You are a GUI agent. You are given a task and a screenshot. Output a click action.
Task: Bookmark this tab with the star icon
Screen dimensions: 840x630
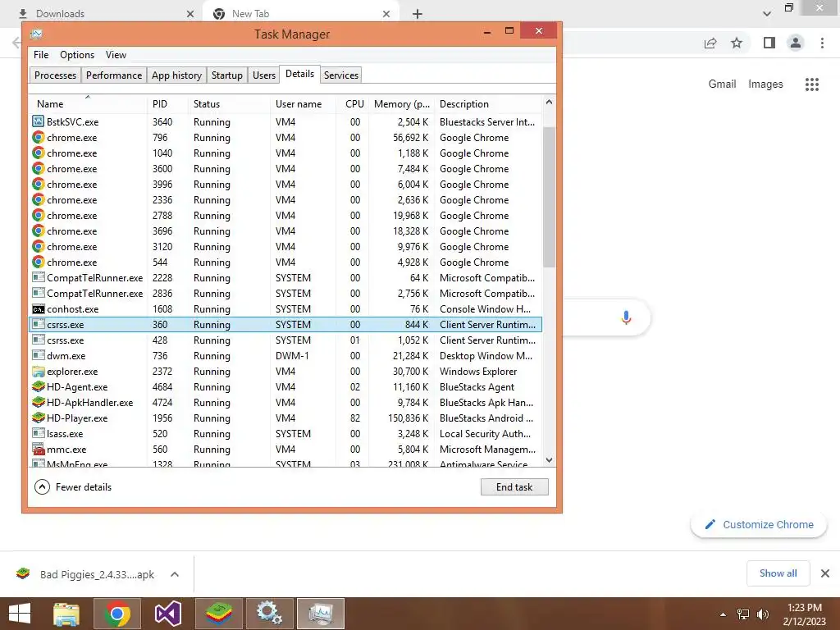[x=737, y=43]
